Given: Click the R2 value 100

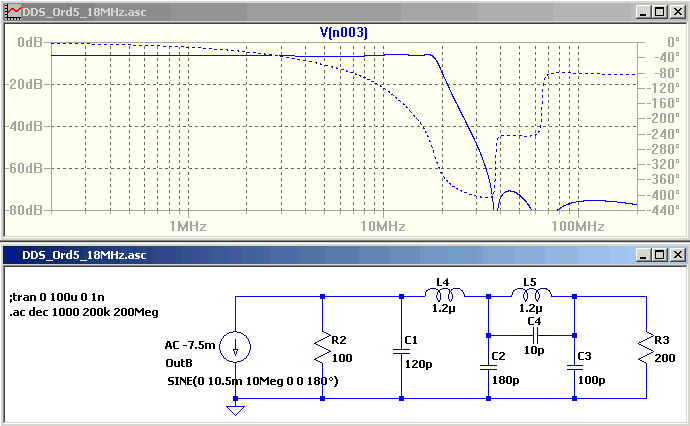Looking at the screenshot, I should (342, 358).
